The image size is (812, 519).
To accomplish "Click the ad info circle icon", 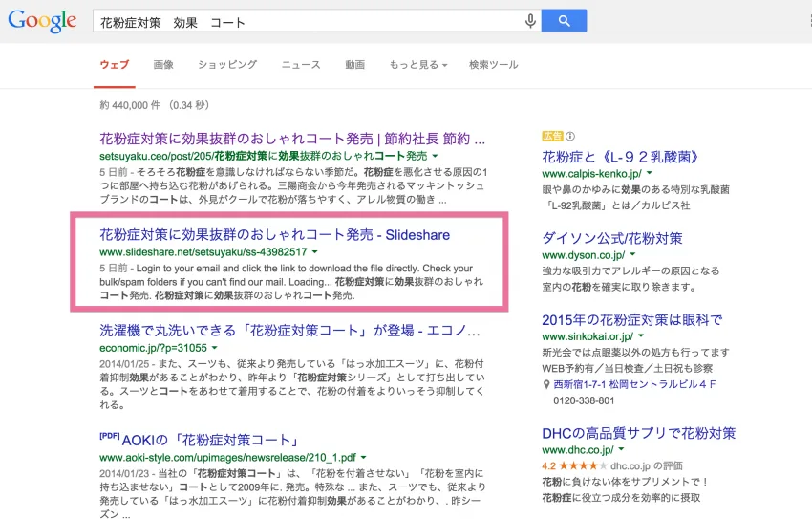I will (570, 137).
